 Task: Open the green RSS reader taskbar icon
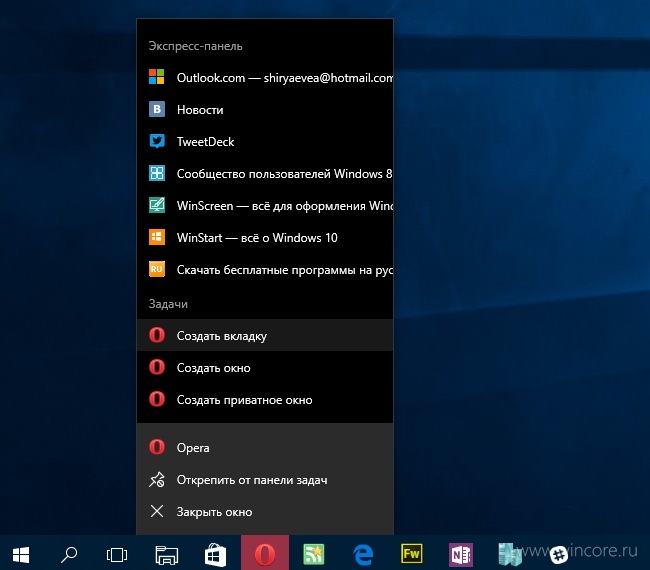[x=314, y=554]
